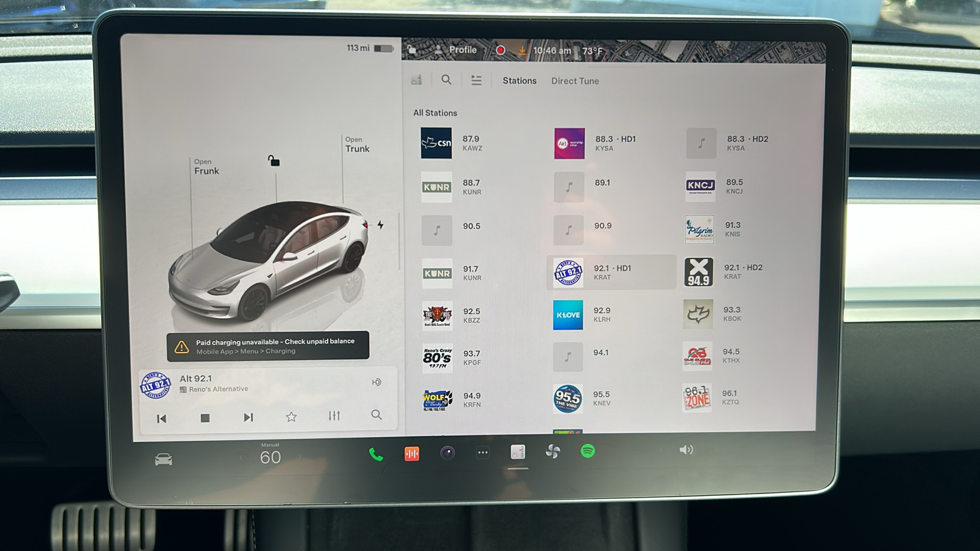Stop radio playback
This screenshot has height=551, width=980.
tap(205, 418)
